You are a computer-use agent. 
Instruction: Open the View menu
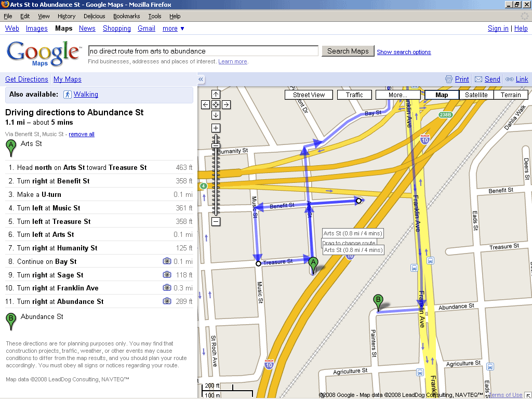44,16
